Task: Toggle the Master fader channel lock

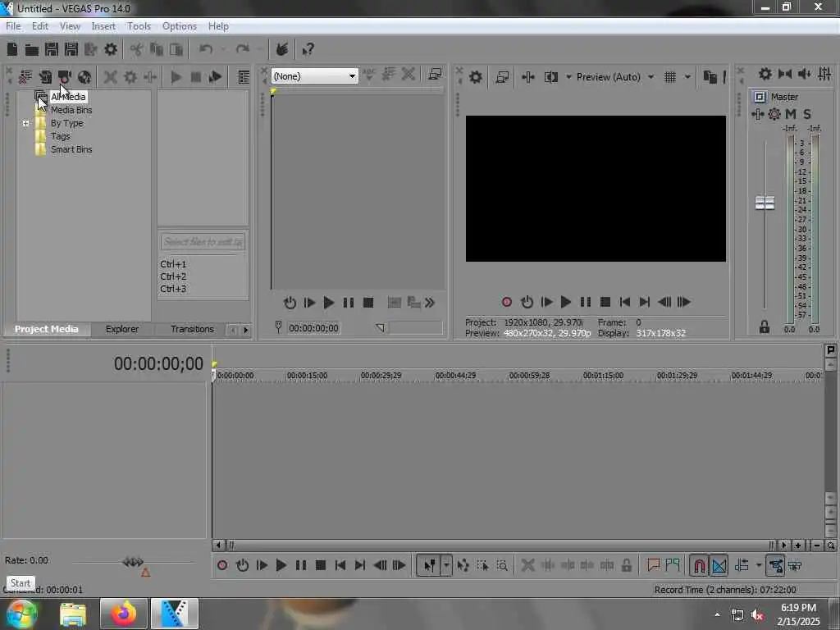Action: tap(765, 326)
